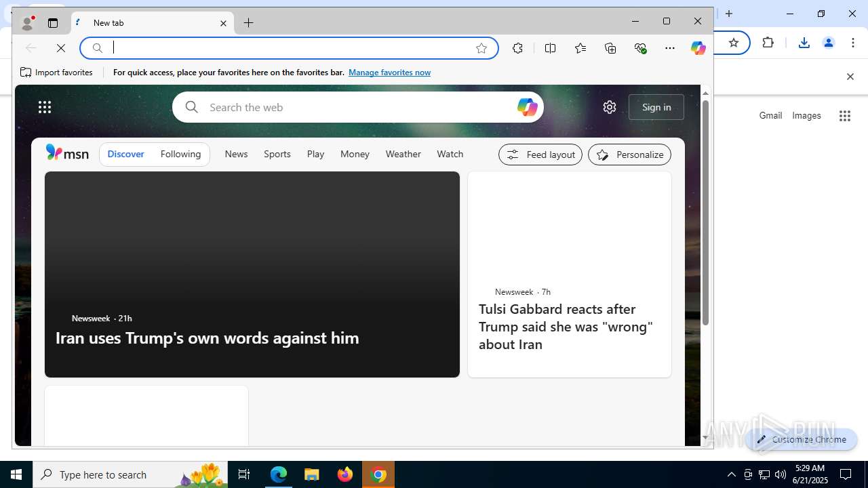Open the Edge profile icon

click(x=27, y=23)
